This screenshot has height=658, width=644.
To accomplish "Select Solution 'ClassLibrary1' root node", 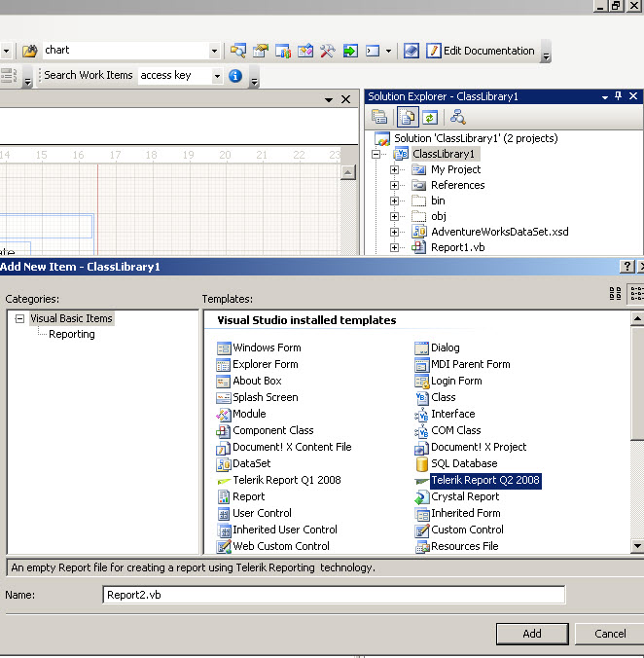I will coord(476,138).
